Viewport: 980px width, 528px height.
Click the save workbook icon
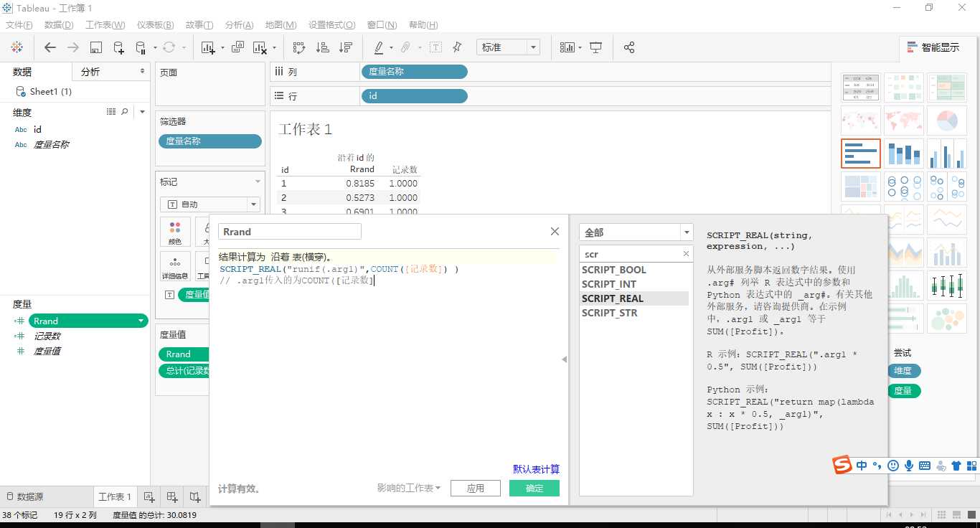coord(96,47)
